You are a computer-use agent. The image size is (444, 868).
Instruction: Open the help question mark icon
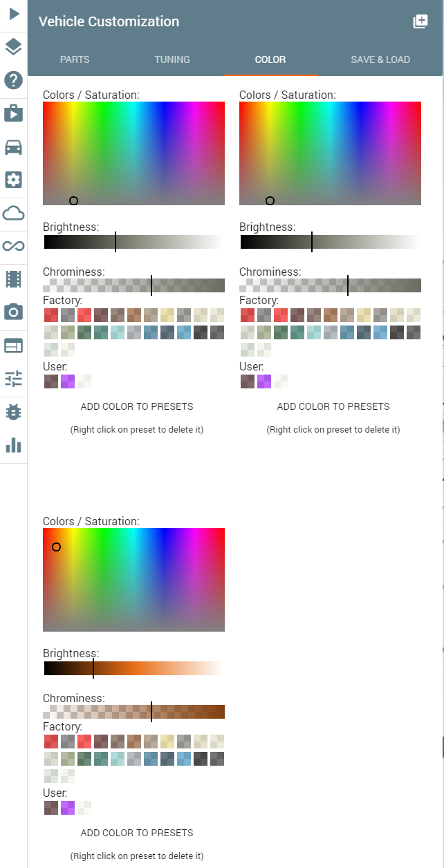click(x=14, y=80)
